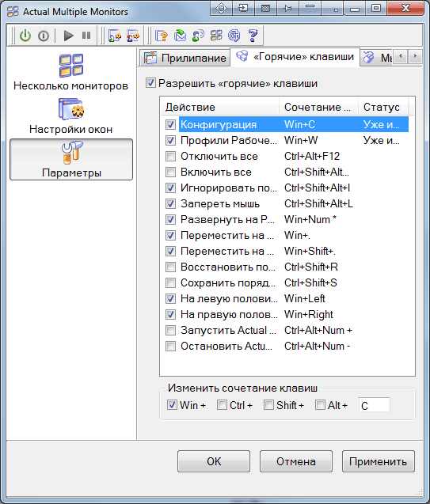Viewport: 430px width, 504px height.
Task: Click the gray power icon in toolbar
Action: 44,36
